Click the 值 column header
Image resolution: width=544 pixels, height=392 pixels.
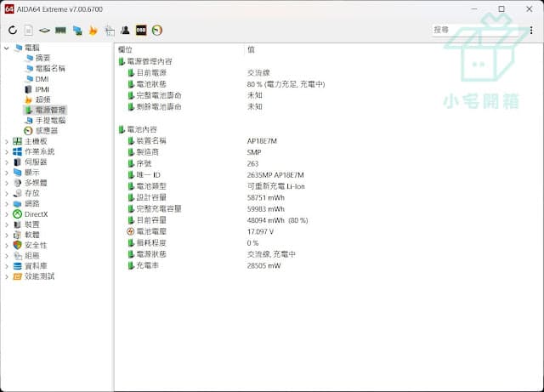(x=251, y=49)
